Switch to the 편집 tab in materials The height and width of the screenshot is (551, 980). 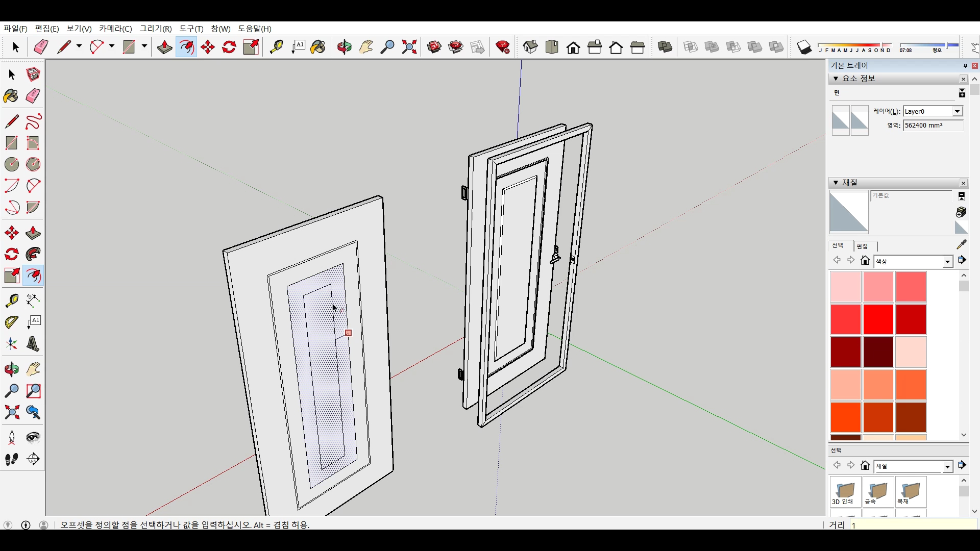pos(862,246)
